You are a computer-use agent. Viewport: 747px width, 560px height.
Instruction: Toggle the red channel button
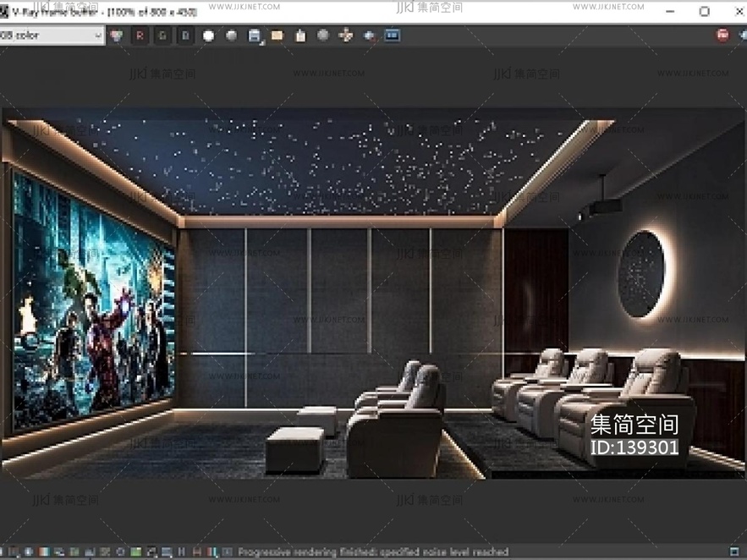coord(140,36)
